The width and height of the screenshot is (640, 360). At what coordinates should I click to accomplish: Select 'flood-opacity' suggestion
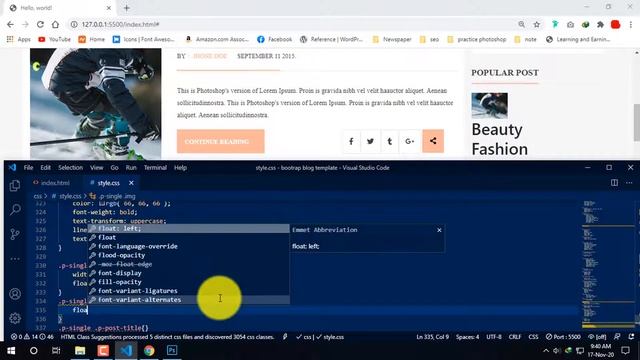click(x=189, y=256)
